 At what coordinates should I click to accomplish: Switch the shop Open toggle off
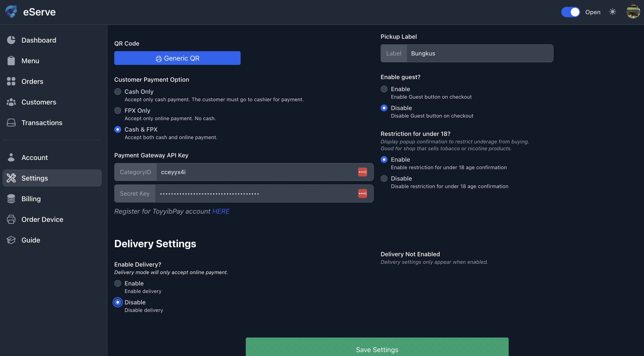570,12
